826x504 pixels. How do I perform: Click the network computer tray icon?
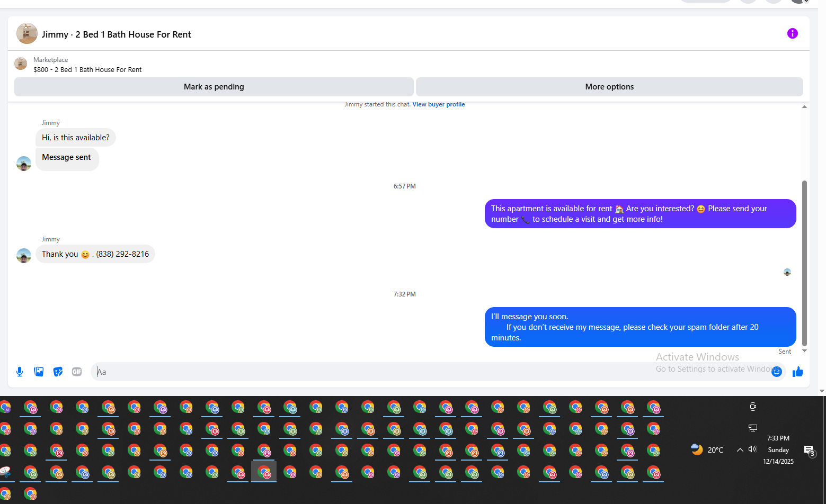[753, 428]
